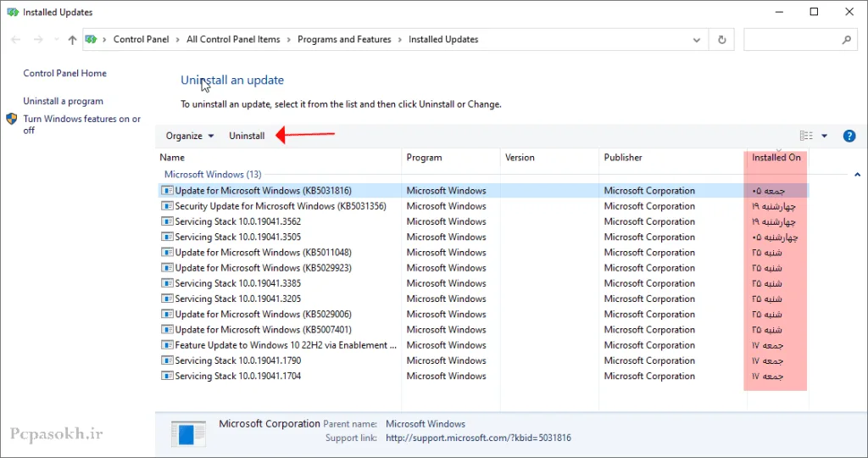
Task: Click the Control Panel address bar icon
Action: tap(92, 39)
